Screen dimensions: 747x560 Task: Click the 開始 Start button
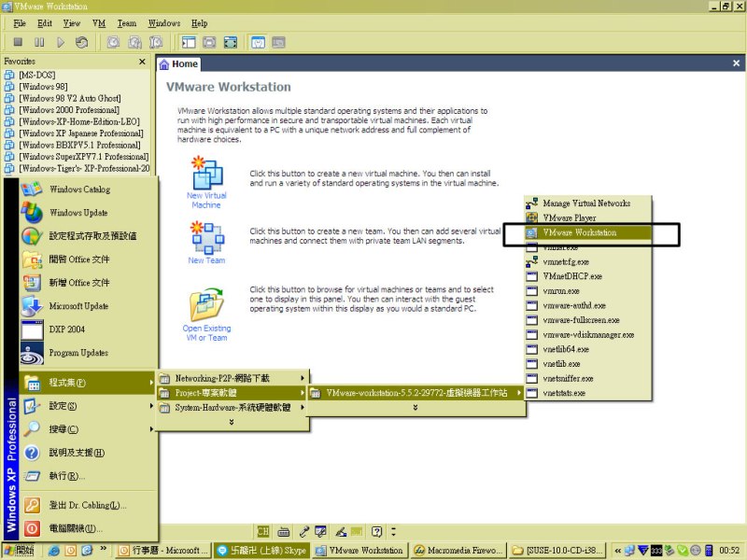tap(19, 551)
